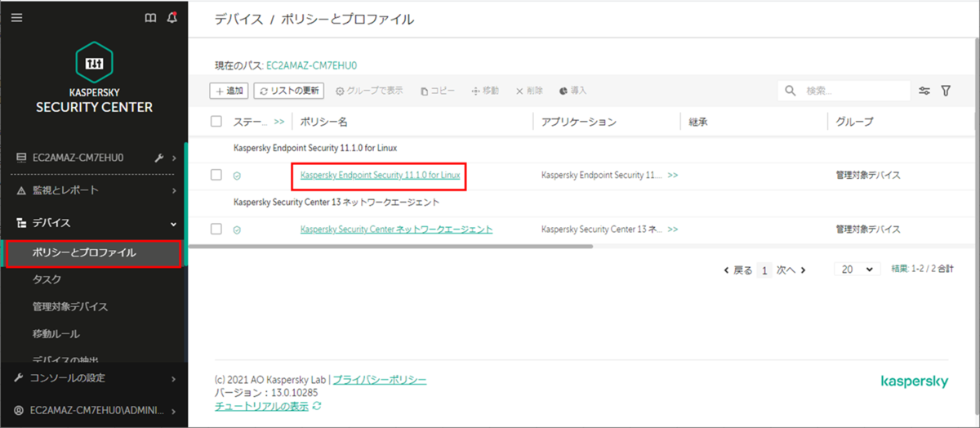Sort by the アプリケーション column header
This screenshot has width=980, height=428.
pos(579,122)
